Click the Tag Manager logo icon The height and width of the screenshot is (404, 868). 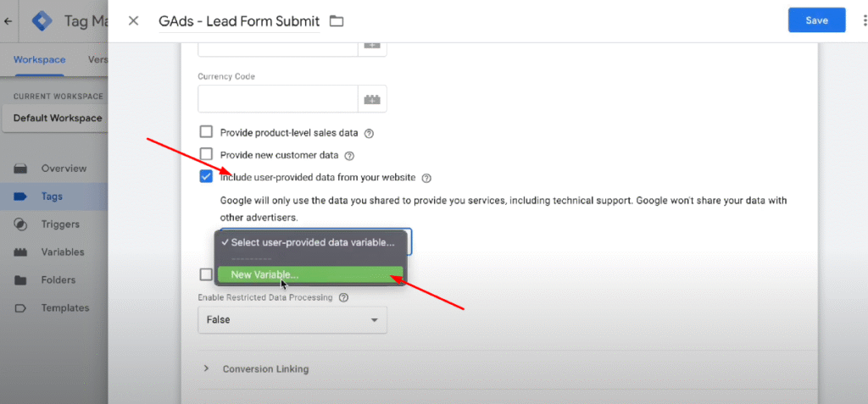click(42, 21)
